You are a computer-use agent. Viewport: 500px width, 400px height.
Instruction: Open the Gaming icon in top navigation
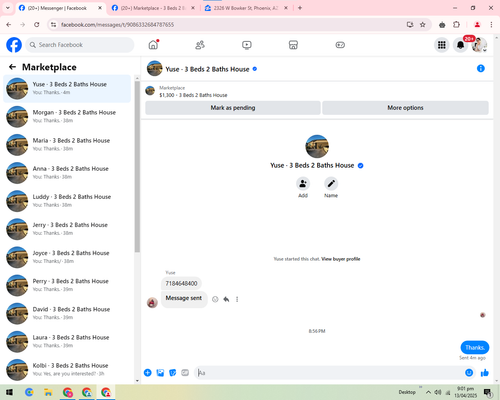pos(340,45)
